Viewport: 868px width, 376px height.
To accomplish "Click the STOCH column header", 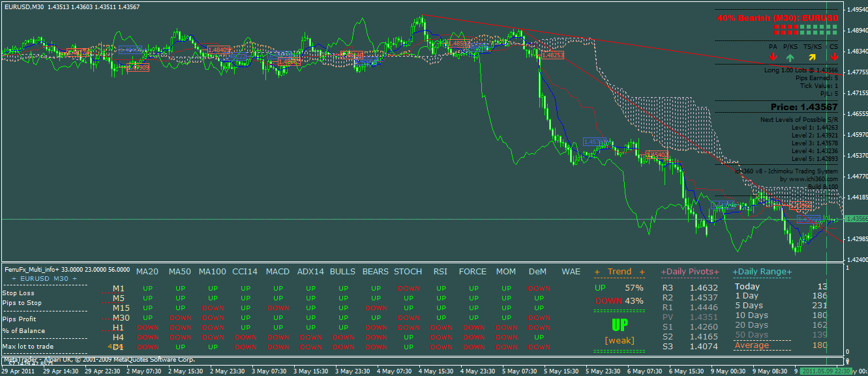I will pyautogui.click(x=408, y=272).
